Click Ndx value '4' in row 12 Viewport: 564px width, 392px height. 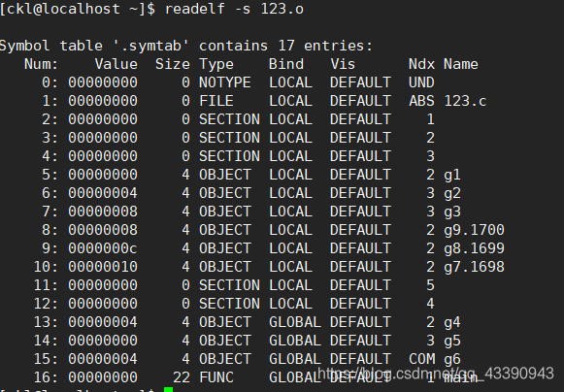(x=430, y=303)
